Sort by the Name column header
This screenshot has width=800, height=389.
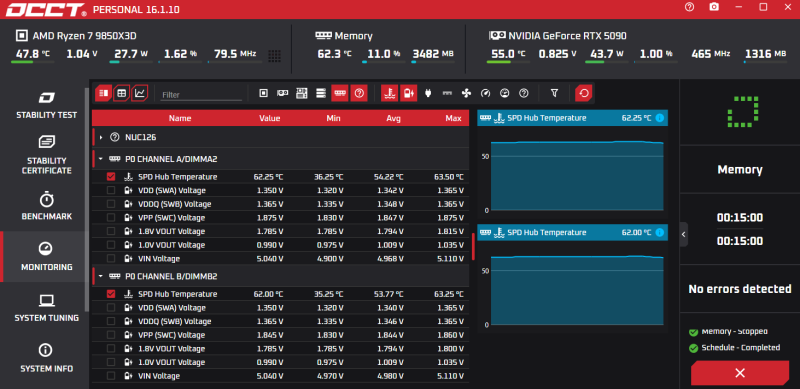[180, 118]
